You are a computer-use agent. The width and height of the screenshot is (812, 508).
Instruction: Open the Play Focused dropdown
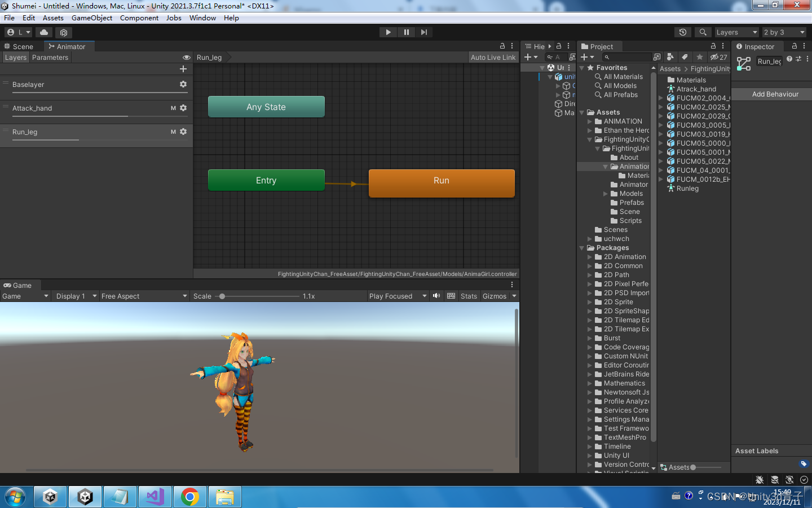click(x=398, y=296)
